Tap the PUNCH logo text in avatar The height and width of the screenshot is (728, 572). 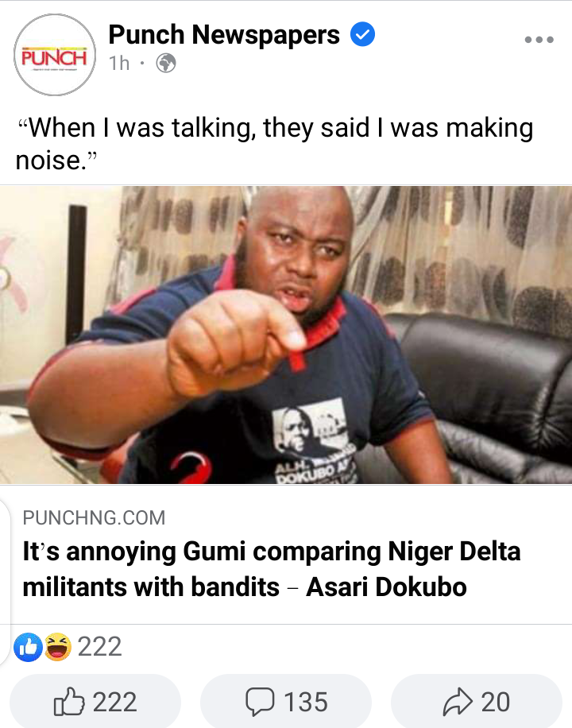54,58
